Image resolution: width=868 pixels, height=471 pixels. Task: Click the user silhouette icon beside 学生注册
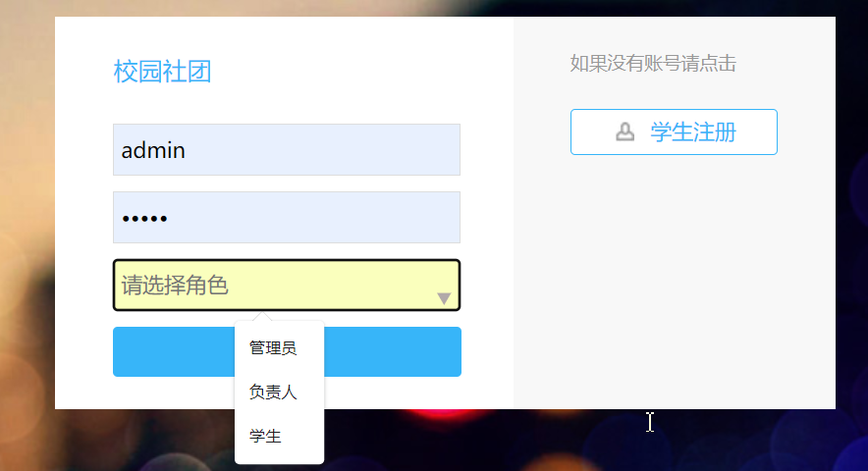pos(625,131)
